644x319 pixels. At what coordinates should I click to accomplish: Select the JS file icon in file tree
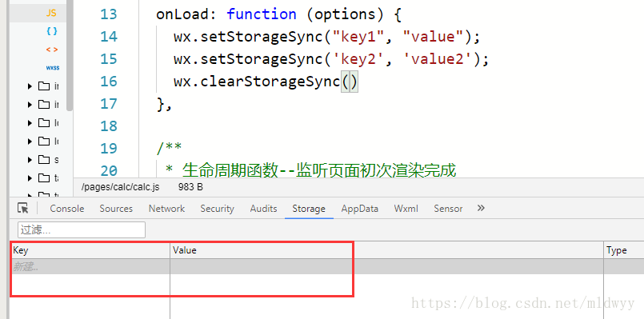click(51, 13)
